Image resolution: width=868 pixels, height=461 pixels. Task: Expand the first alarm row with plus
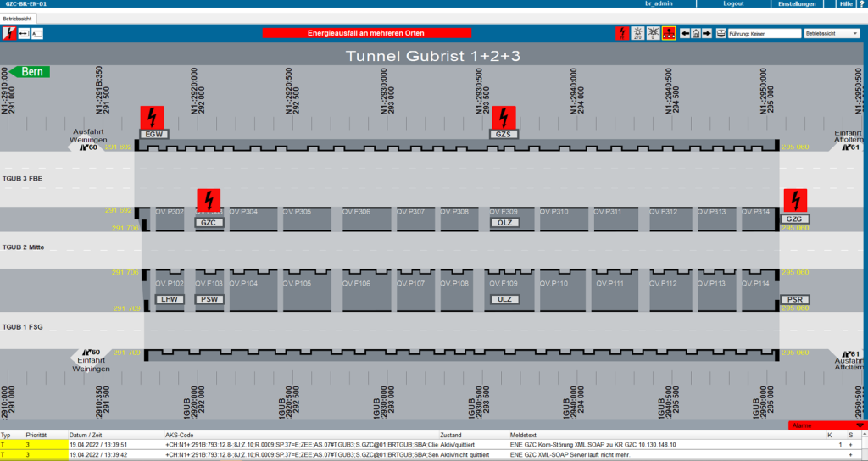click(x=850, y=444)
